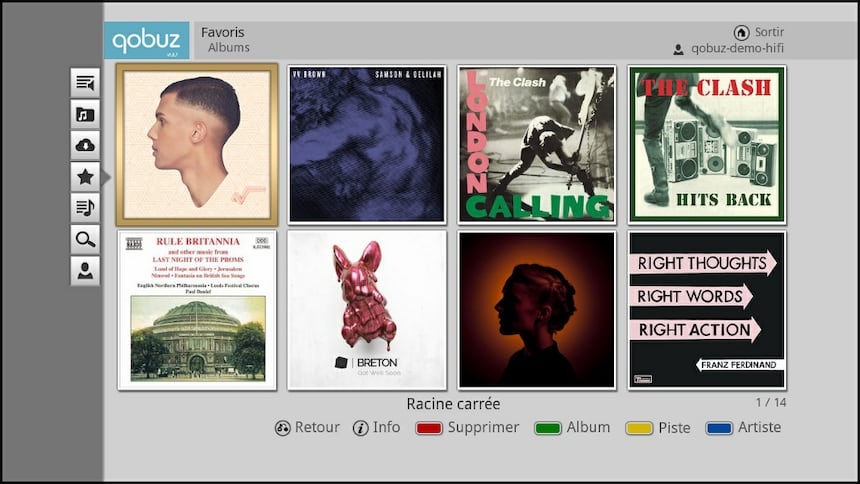This screenshot has height=484, width=860.
Task: Select the dark orange silhouette album cover
Action: [x=537, y=311]
